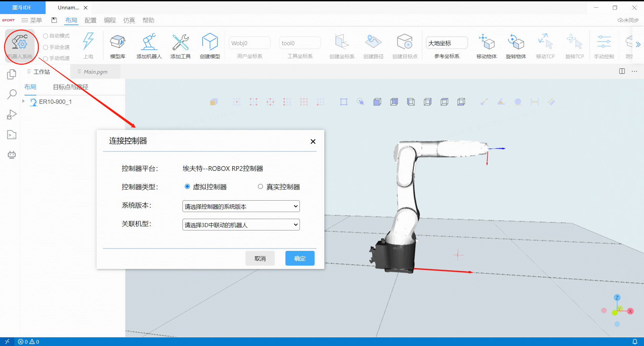
Task: Switch to the 目标点与路径 tab
Action: (x=70, y=87)
